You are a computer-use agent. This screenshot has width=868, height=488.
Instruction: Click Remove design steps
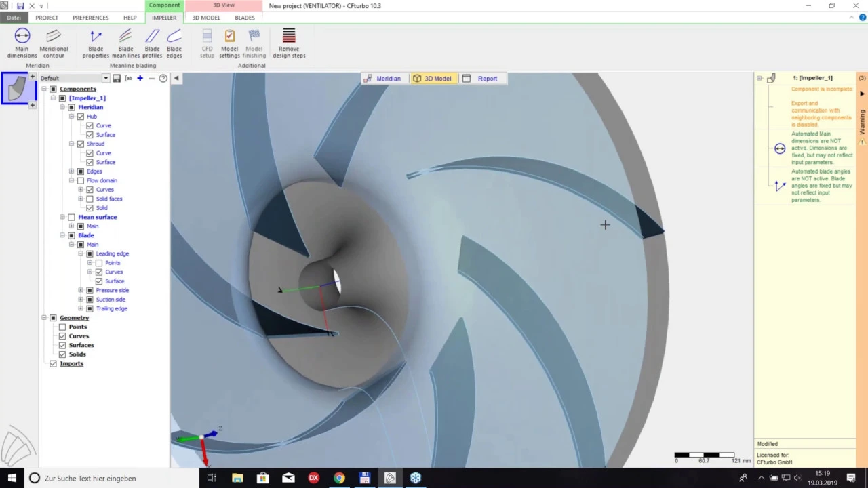pos(289,43)
